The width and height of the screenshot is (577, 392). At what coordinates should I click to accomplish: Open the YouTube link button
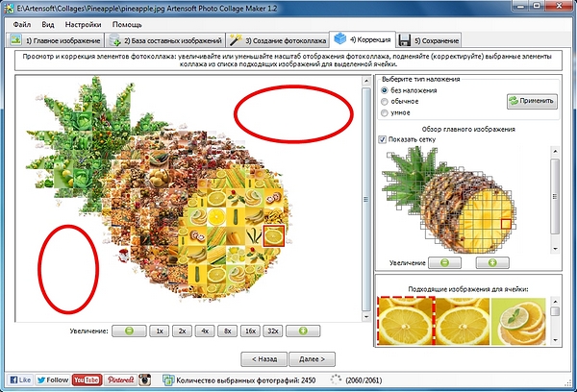click(87, 380)
